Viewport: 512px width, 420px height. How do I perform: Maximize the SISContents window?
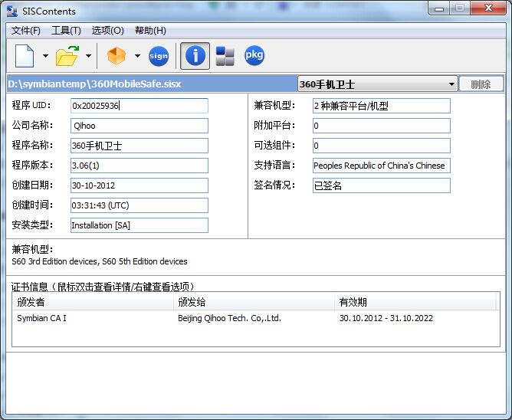[x=460, y=8]
